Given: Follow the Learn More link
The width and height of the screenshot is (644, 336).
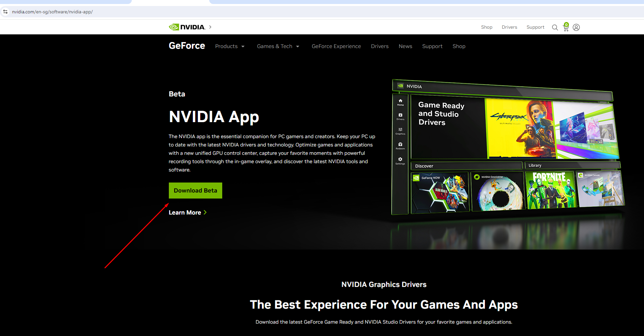Looking at the screenshot, I should pyautogui.click(x=185, y=212).
